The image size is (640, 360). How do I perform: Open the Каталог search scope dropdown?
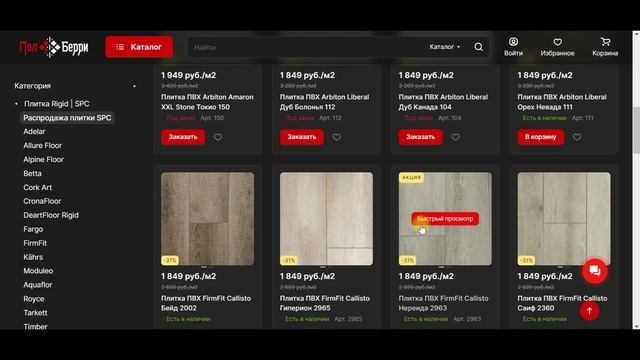(444, 47)
